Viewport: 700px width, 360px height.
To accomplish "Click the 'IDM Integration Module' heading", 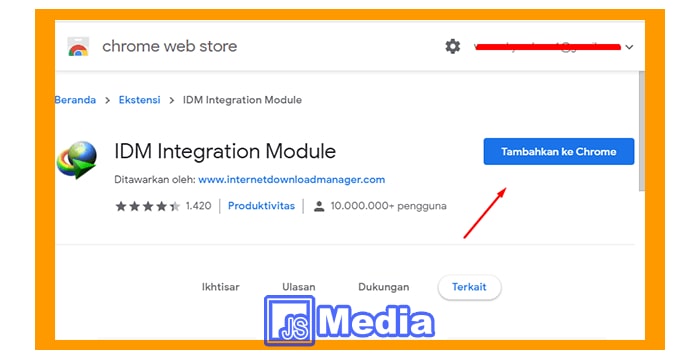I will point(225,151).
